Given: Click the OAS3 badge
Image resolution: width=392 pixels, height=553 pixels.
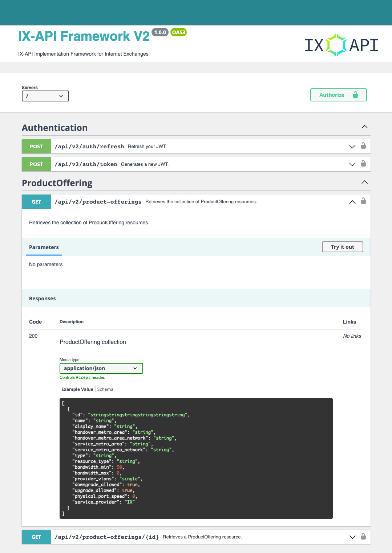Looking at the screenshot, I should [178, 32].
